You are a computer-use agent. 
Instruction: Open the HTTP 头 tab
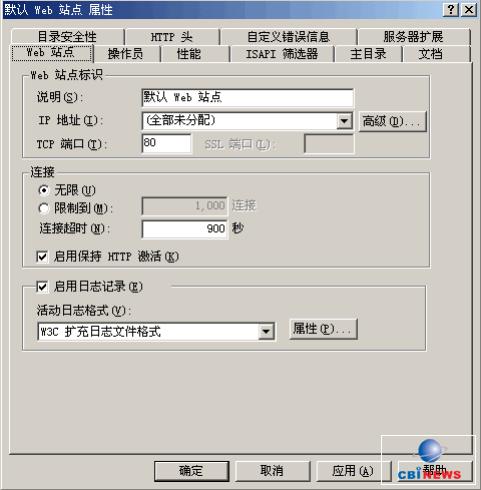click(x=172, y=37)
